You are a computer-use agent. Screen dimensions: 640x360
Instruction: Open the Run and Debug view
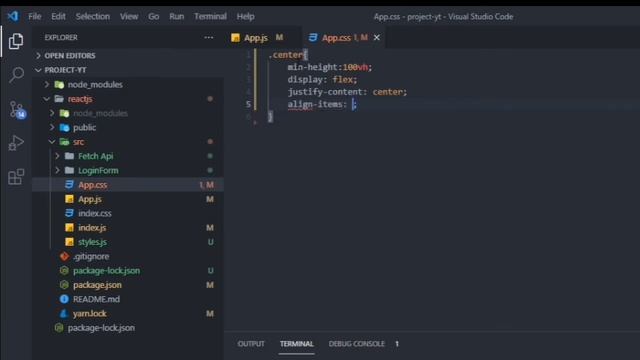(16, 143)
